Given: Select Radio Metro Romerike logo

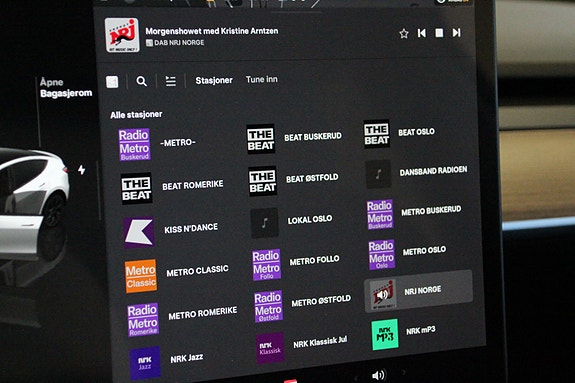Looking at the screenshot, I should [143, 320].
